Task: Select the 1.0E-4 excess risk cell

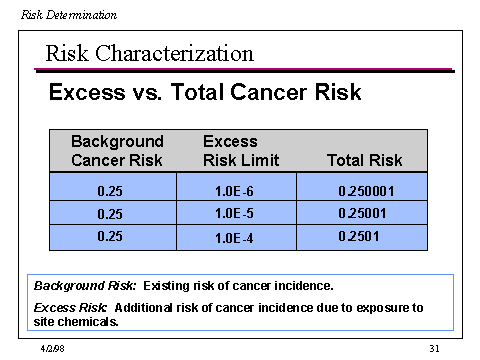Action: coord(236,238)
